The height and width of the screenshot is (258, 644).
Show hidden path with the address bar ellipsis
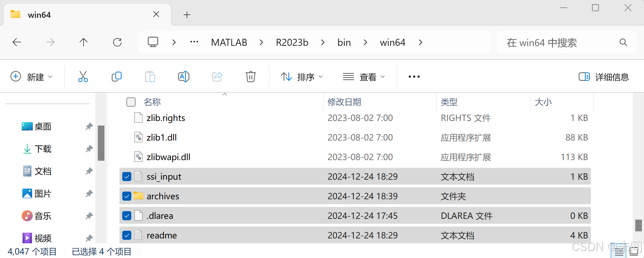click(x=194, y=42)
